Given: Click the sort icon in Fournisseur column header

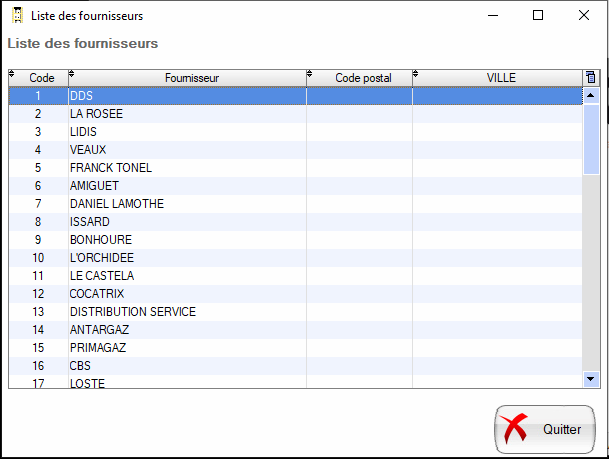Looking at the screenshot, I should click(71, 74).
